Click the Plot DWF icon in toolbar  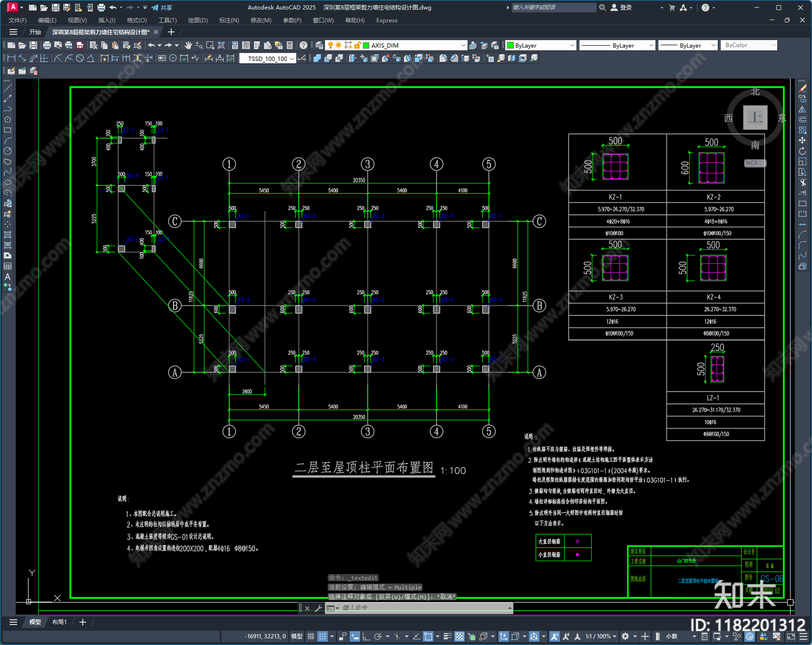[80, 45]
